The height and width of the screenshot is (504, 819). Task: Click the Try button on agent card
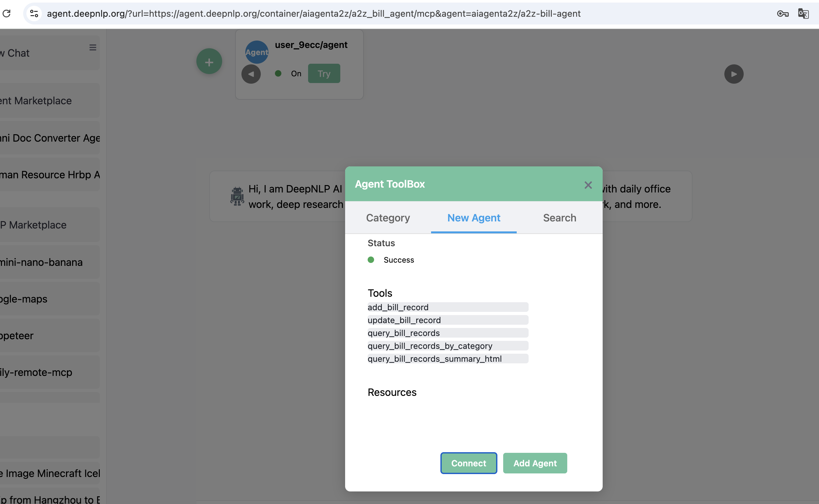[324, 74]
